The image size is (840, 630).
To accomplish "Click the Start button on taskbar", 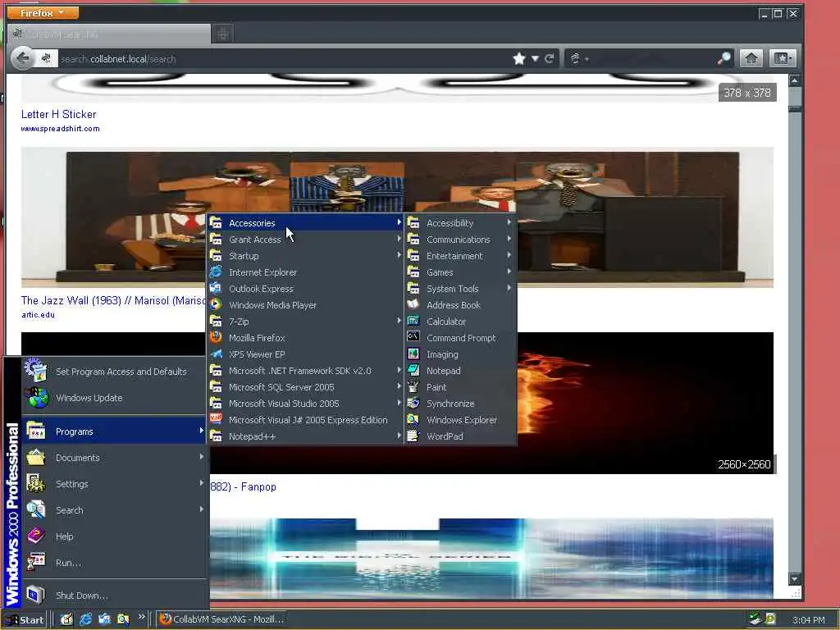I will click(x=25, y=620).
